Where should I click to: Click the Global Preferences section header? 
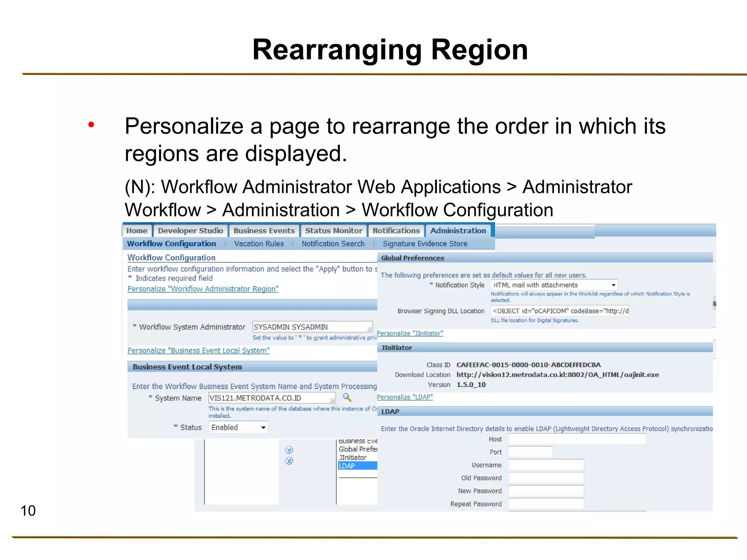[545, 258]
